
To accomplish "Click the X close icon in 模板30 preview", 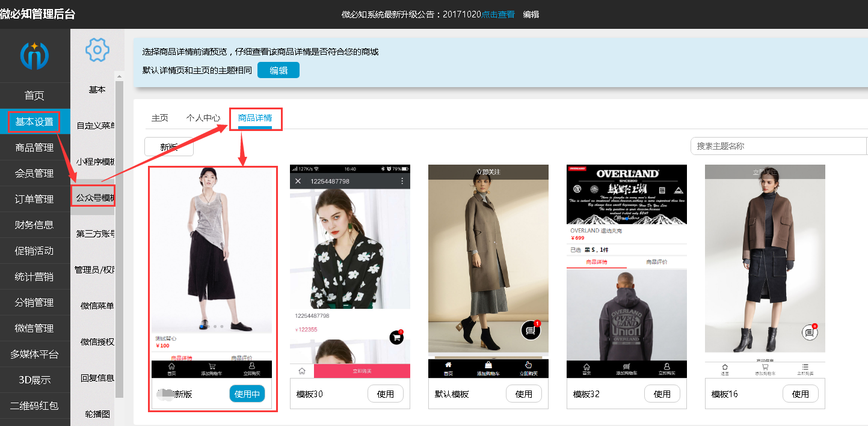I will point(297,181).
